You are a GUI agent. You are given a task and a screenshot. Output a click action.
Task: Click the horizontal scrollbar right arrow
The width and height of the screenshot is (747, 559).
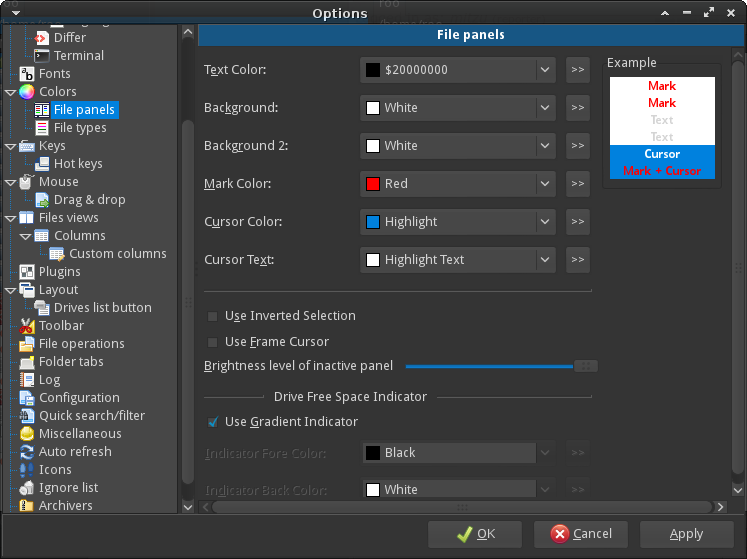(x=720, y=507)
